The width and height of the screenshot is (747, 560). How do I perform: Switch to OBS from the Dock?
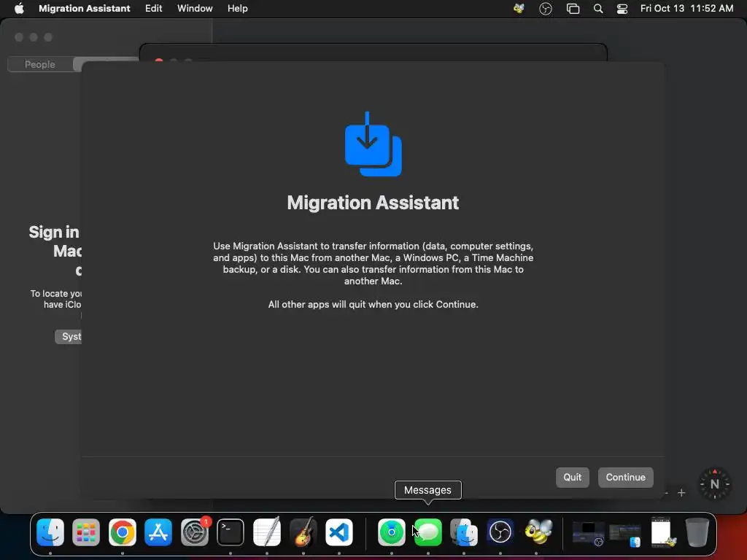(x=500, y=532)
